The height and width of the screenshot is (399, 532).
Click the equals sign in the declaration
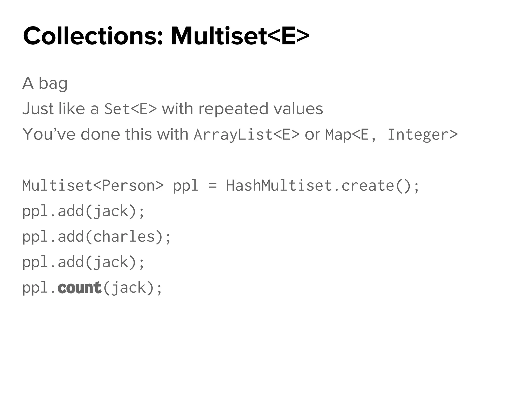(x=212, y=186)
